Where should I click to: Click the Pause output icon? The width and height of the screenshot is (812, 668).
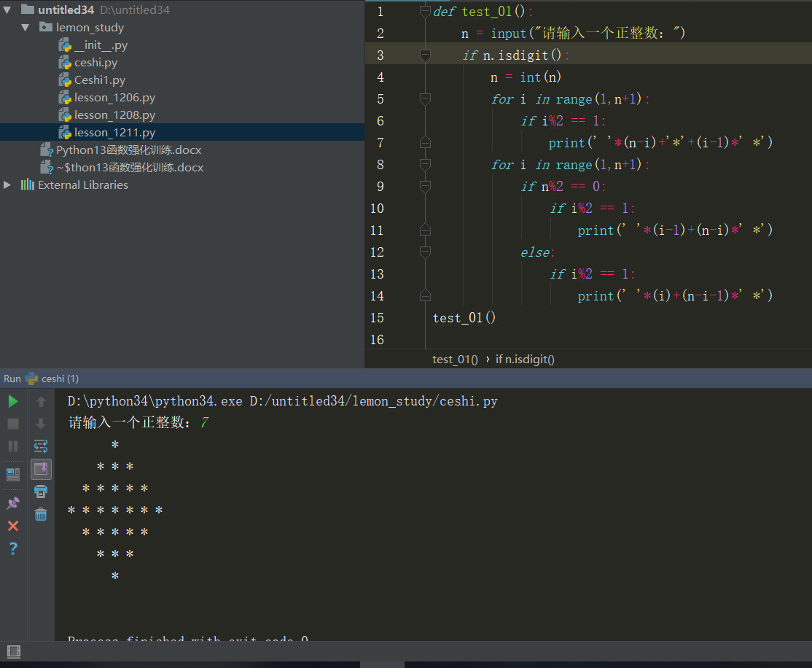(x=13, y=446)
